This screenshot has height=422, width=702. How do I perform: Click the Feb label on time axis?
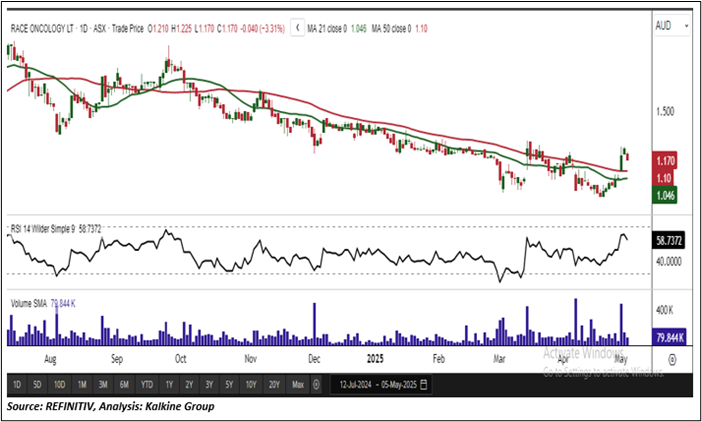(439, 359)
